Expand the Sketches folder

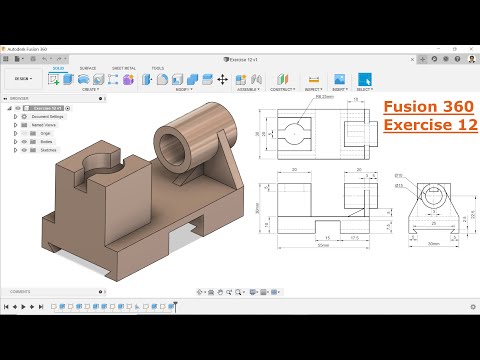(15, 150)
